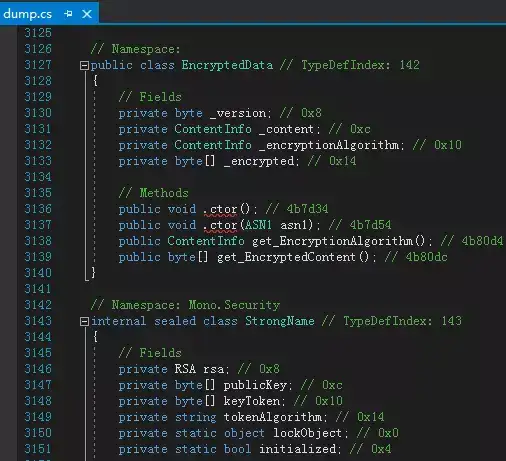Place cursor on lockObject static field
This screenshot has height=461, width=506.
307,433
